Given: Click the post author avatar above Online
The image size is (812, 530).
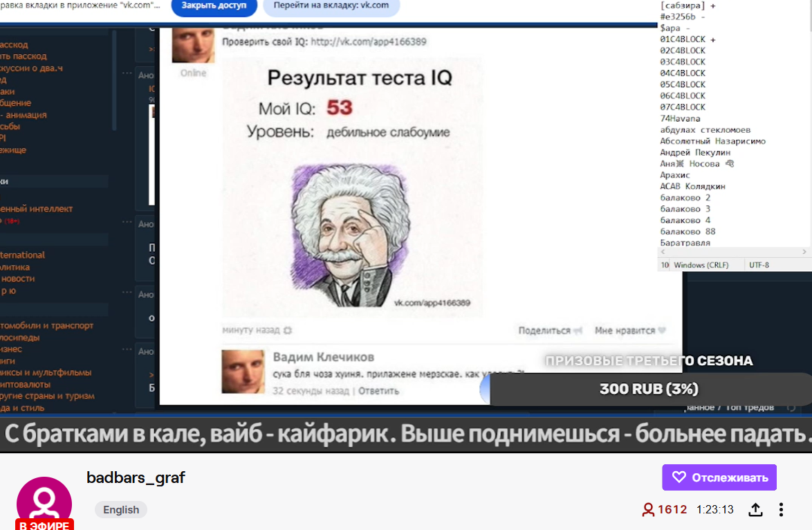Looking at the screenshot, I should (193, 44).
